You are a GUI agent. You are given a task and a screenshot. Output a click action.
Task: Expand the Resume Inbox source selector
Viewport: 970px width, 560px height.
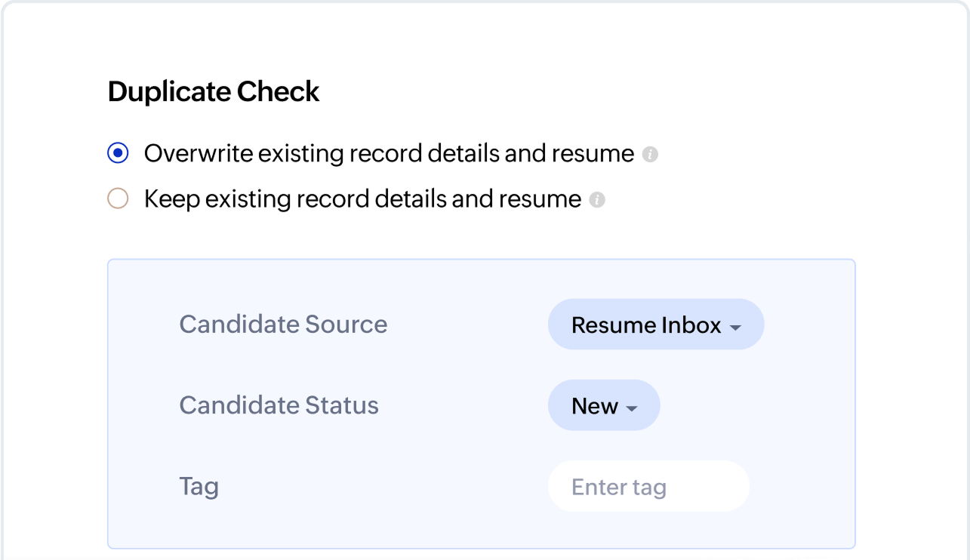pyautogui.click(x=655, y=325)
